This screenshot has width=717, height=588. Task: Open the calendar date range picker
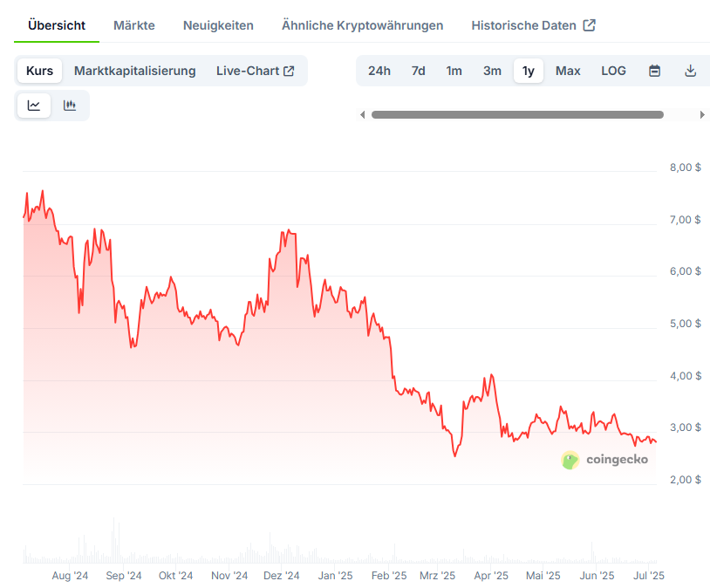[654, 71]
